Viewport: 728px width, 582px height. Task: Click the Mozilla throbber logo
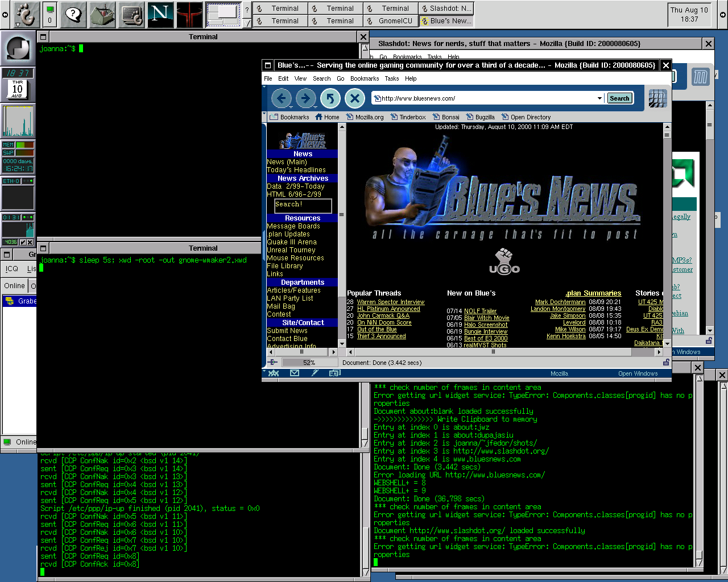[657, 98]
